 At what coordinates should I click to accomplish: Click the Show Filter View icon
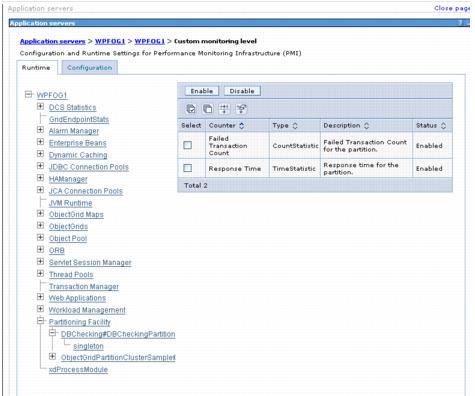coord(224,109)
